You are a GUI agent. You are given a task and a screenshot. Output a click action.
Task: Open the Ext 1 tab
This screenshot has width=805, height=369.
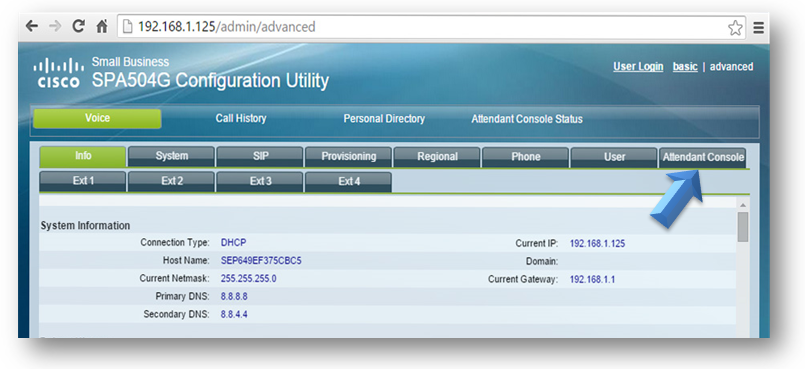pyautogui.click(x=83, y=182)
